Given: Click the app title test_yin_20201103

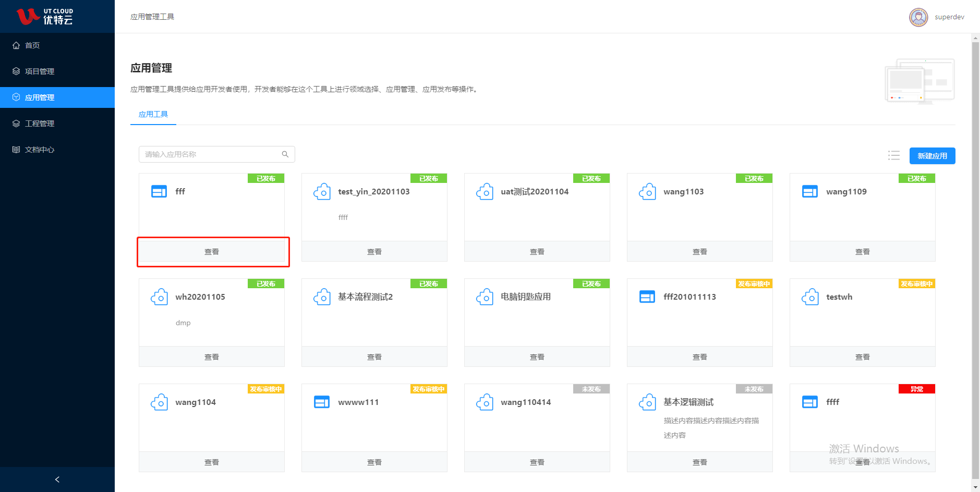Looking at the screenshot, I should pos(374,192).
